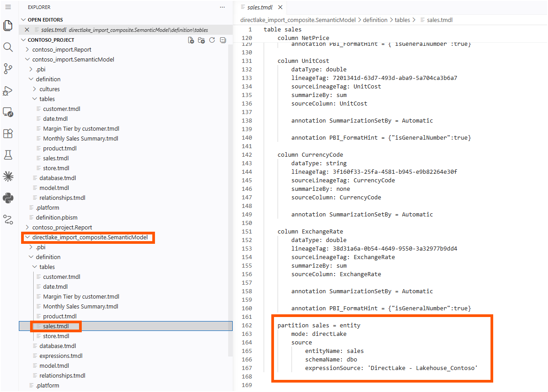
Task: Click sticky 'column NetPrice' line
Action: [303, 38]
